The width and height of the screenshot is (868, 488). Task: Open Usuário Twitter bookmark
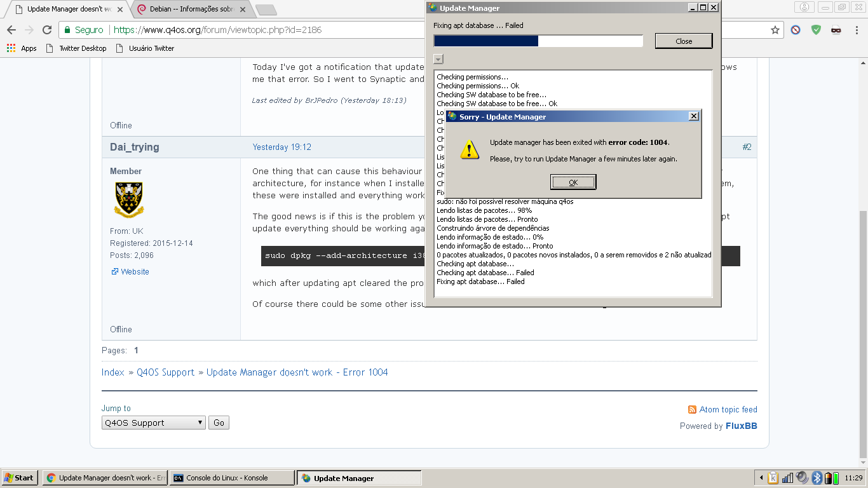145,48
